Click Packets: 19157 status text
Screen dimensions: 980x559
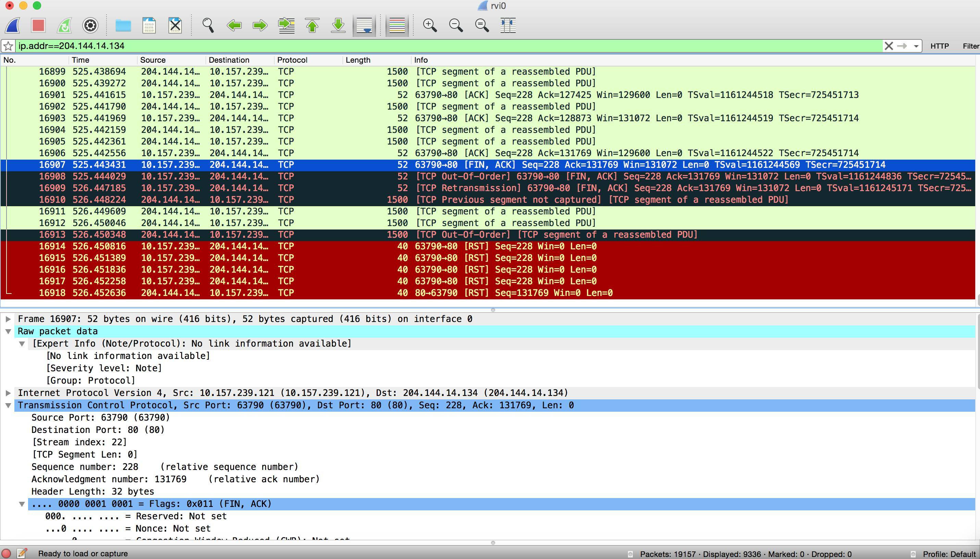[x=668, y=554]
